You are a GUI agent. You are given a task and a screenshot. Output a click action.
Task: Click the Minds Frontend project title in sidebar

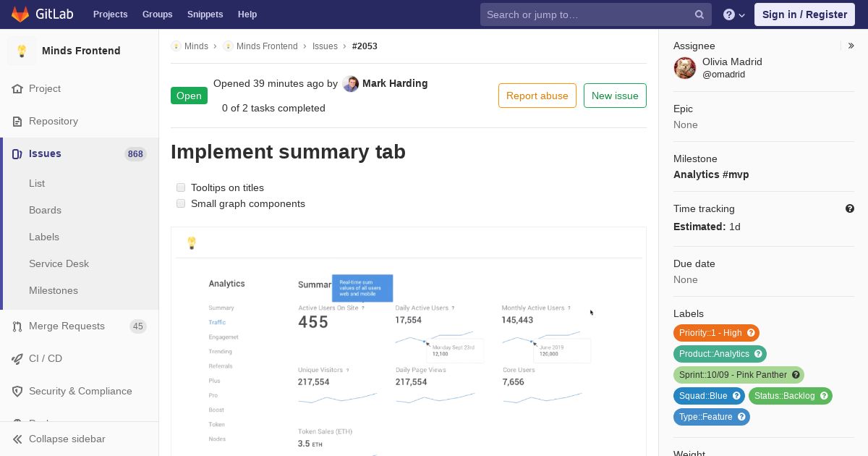tap(81, 51)
